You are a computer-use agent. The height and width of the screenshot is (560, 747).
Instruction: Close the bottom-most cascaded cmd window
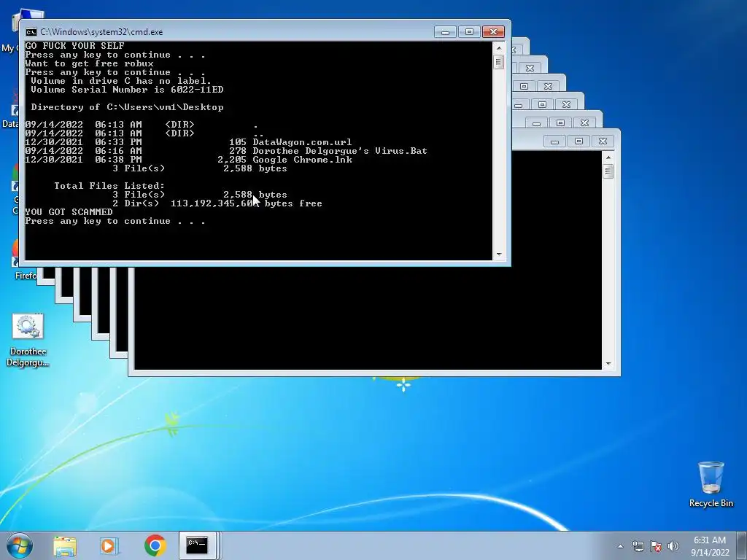[603, 141]
